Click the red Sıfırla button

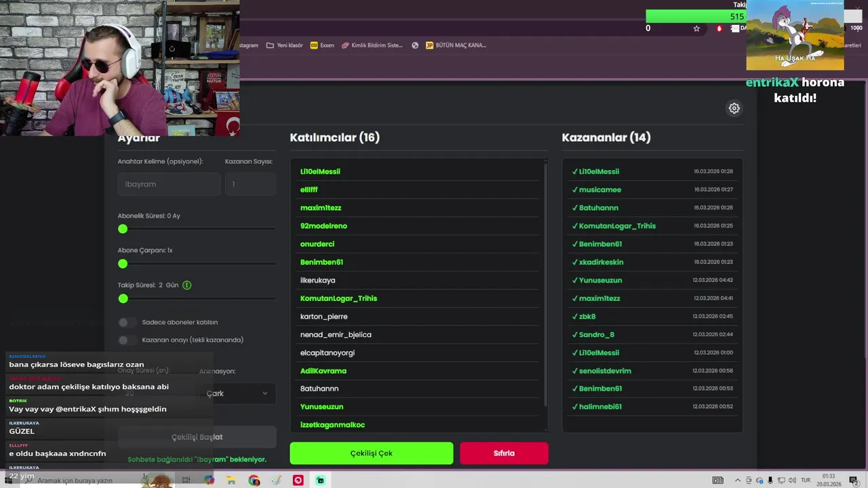(x=504, y=453)
